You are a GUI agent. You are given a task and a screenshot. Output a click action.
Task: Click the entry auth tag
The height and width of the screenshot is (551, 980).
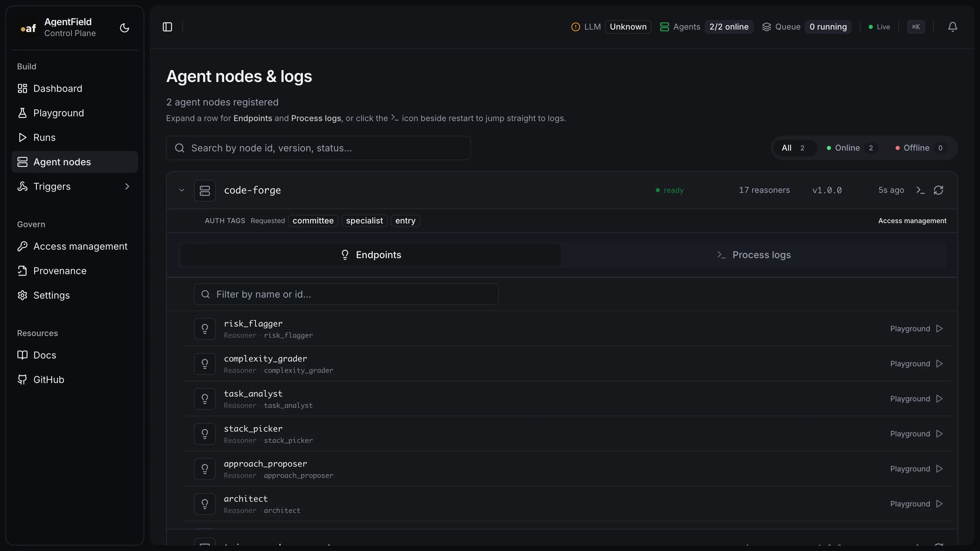pos(405,220)
